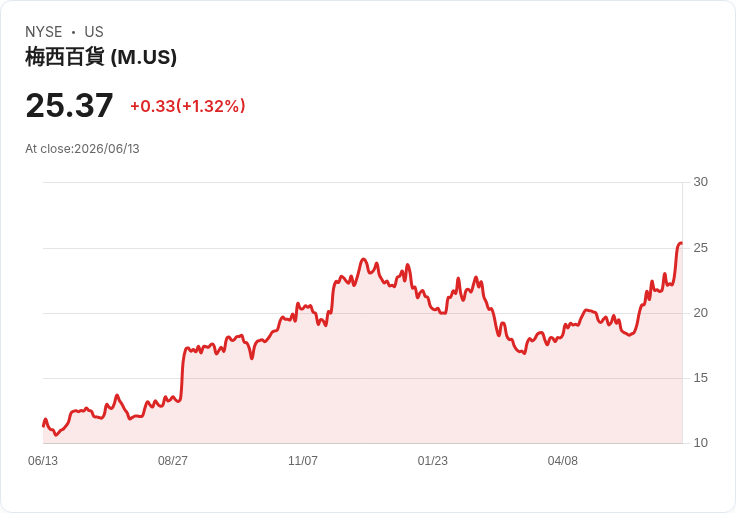Select the 04/08 x-axis date label
The height and width of the screenshot is (513, 736).
(x=562, y=461)
